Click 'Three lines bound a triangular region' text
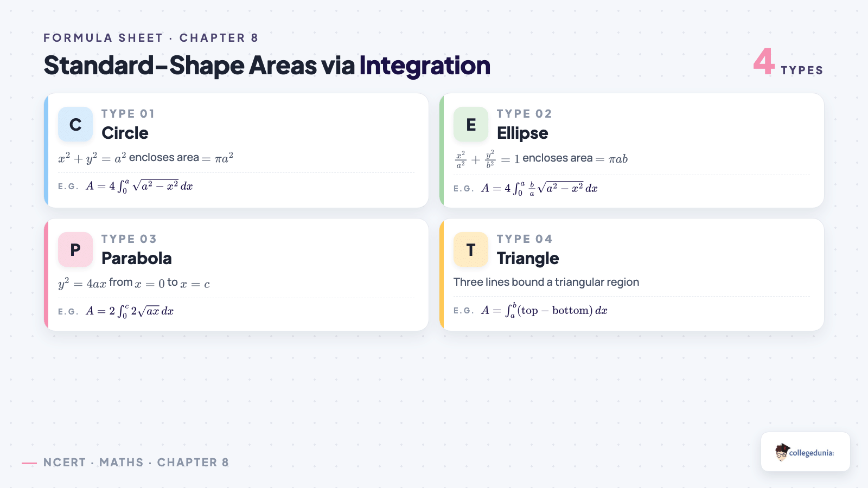This screenshot has width=868, height=488. [x=546, y=282]
